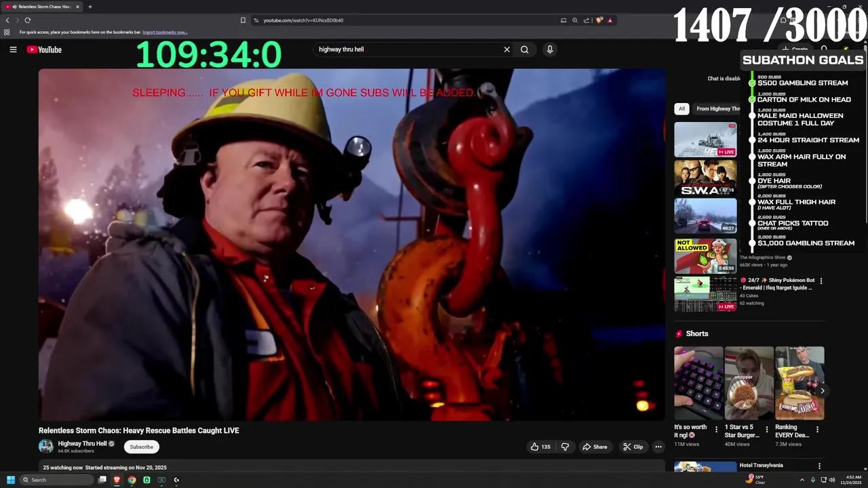Click the Infographics Show channel name
This screenshot has width=868, height=488.
(x=762, y=258)
